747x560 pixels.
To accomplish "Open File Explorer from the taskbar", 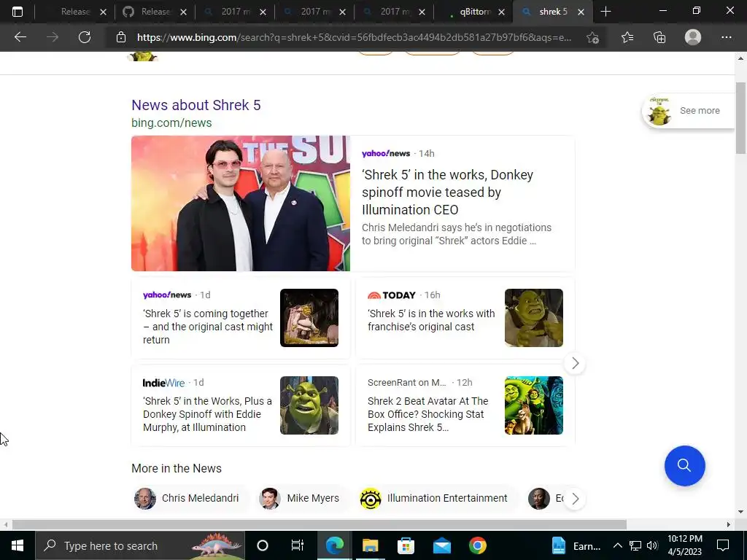I will point(370,545).
